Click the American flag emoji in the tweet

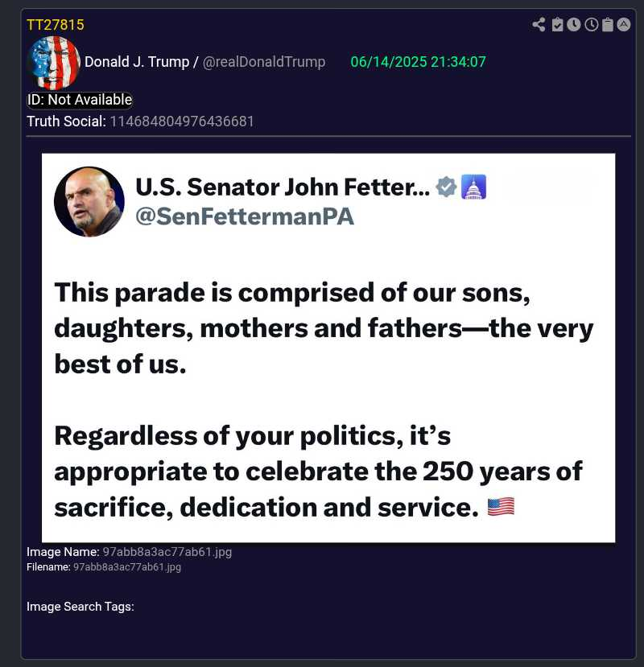pos(501,507)
